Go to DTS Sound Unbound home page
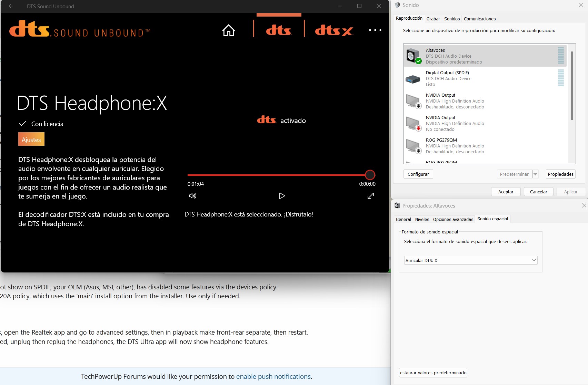This screenshot has width=588, height=385. [x=228, y=30]
